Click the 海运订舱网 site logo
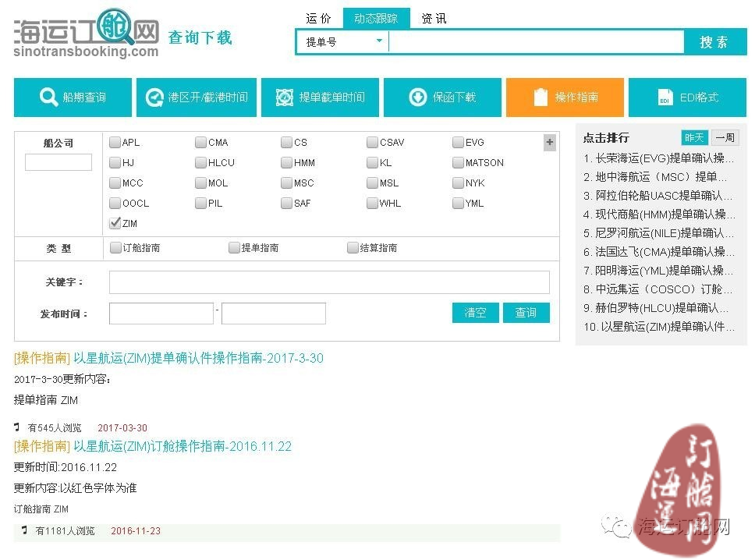Image resolution: width=755 pixels, height=560 pixels. click(x=87, y=33)
